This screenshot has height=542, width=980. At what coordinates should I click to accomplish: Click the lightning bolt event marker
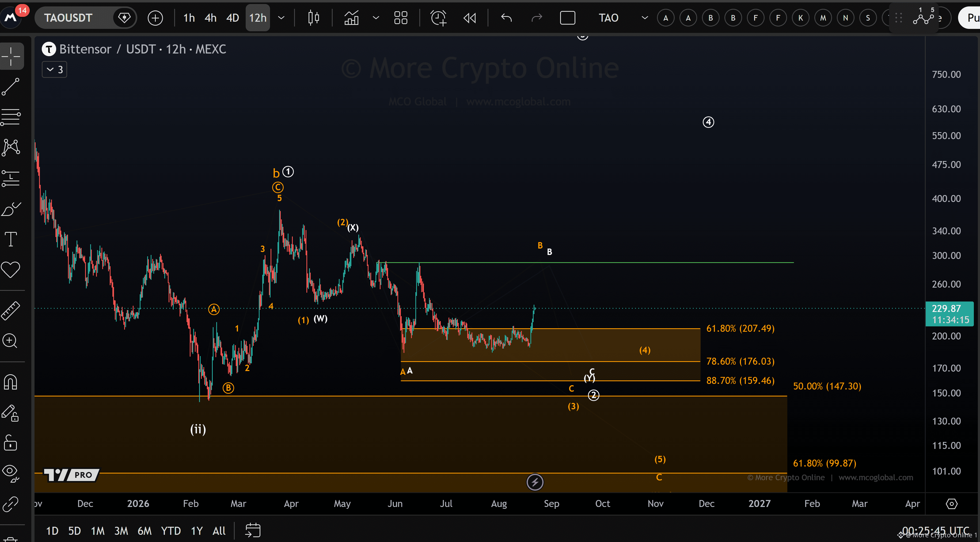(x=535, y=482)
